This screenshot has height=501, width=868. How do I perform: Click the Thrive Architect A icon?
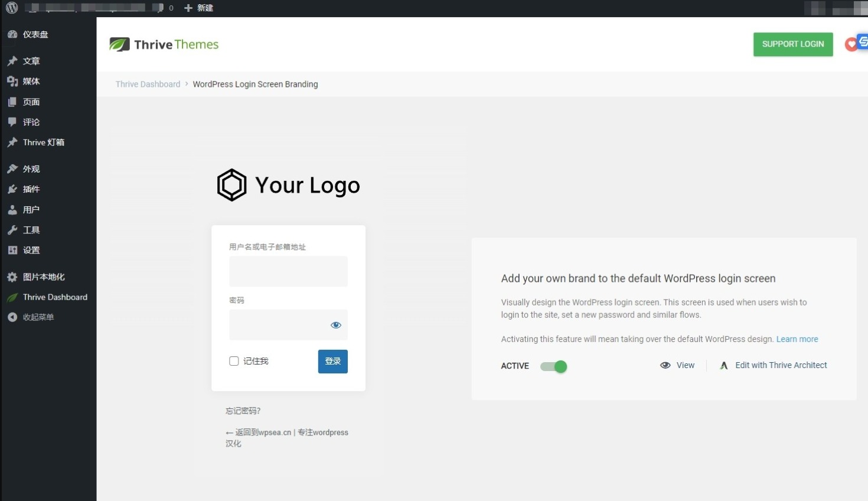click(724, 366)
